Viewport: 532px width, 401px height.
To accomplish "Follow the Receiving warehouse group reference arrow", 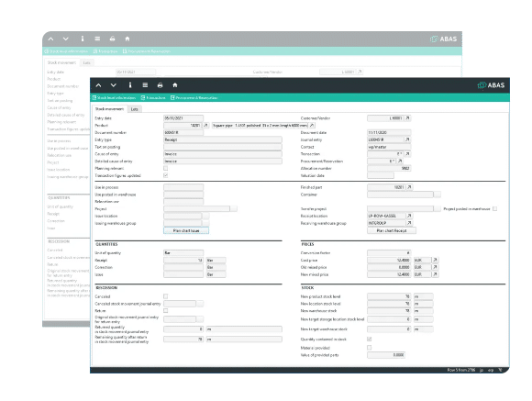I will pyautogui.click(x=409, y=223).
